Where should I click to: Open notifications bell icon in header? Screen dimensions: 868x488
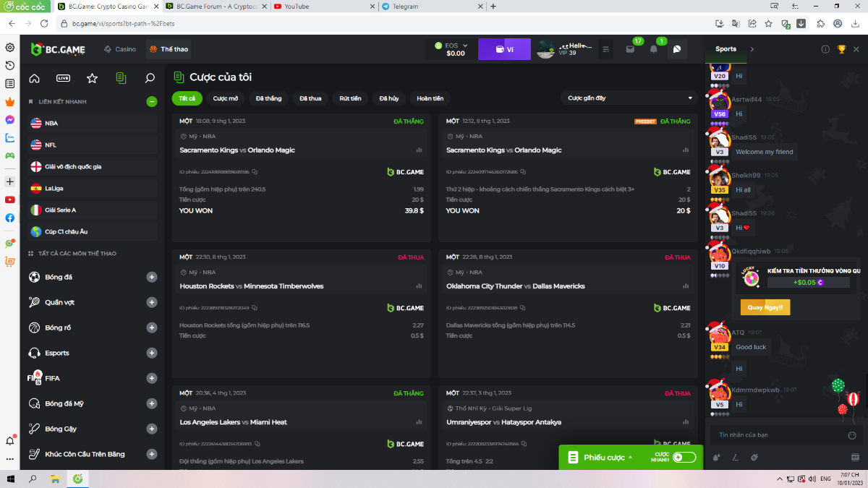click(654, 49)
